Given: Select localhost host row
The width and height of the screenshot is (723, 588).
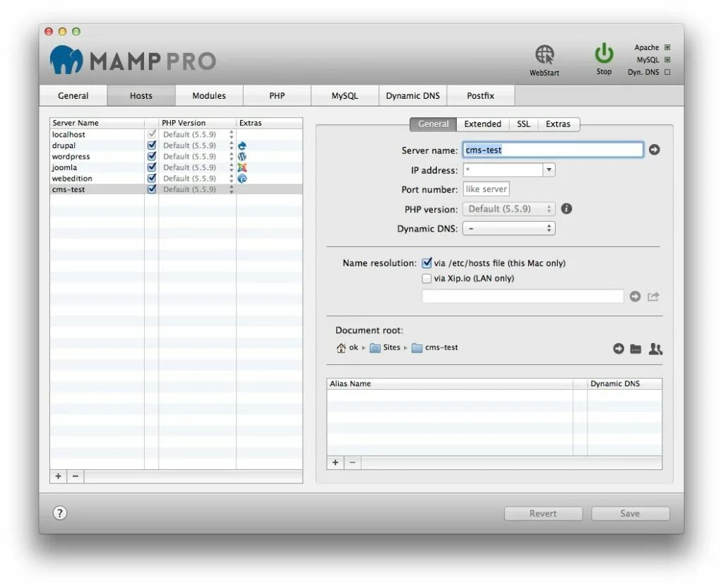Looking at the screenshot, I should 176,135.
